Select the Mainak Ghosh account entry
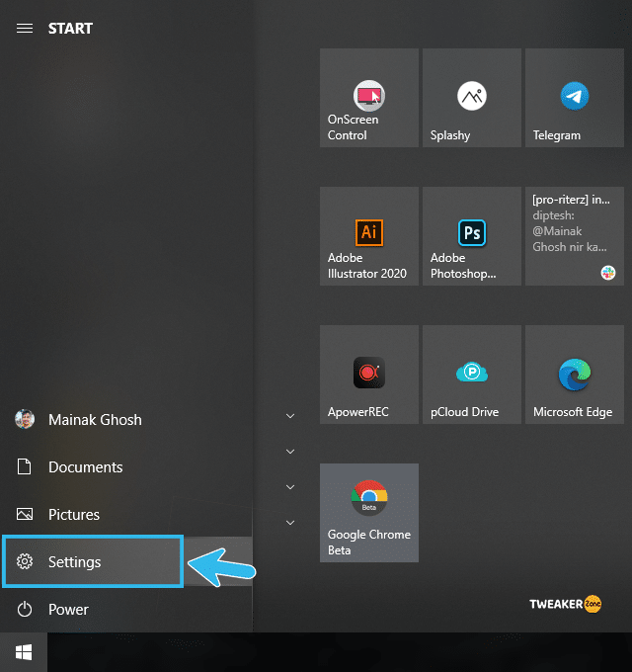This screenshot has height=672, width=632. tap(126, 420)
